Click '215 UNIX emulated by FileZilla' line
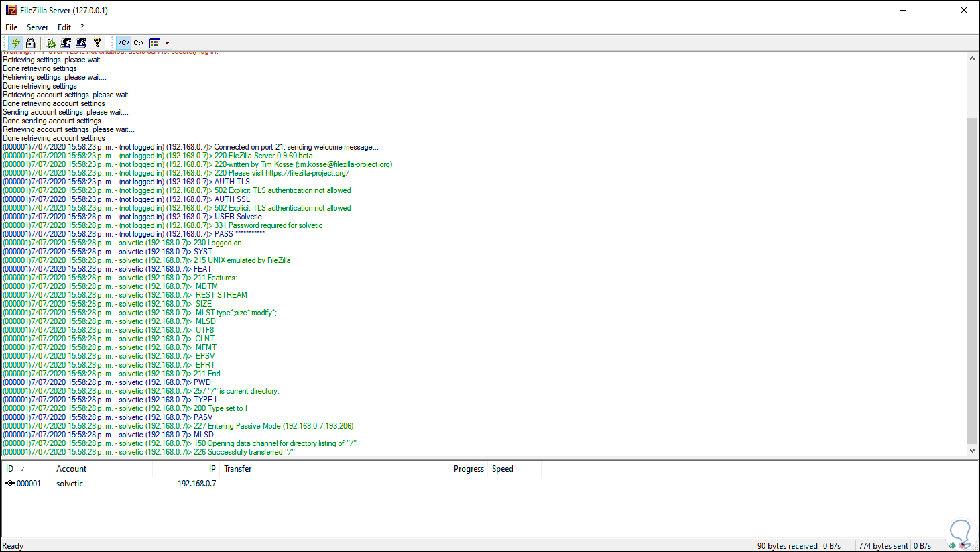 click(147, 260)
